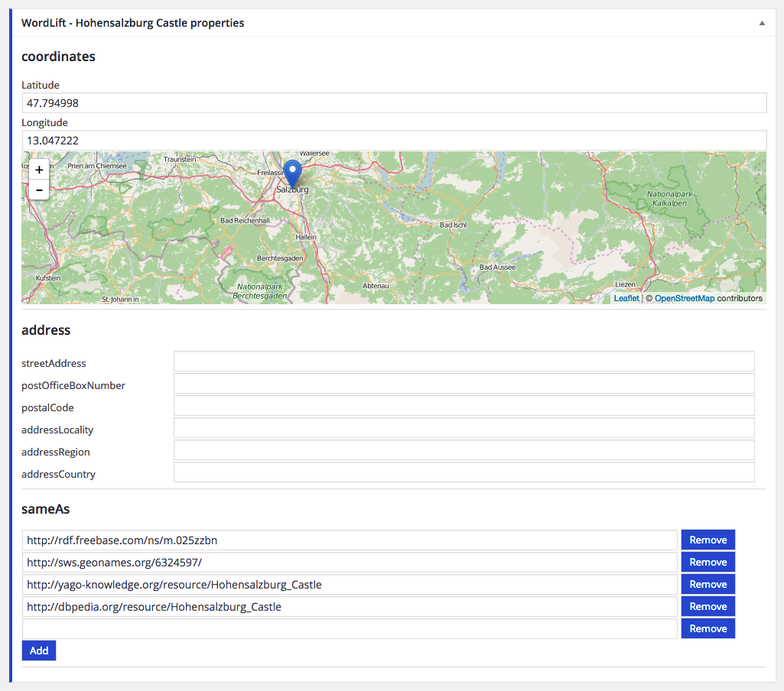Click the blue Salzburg map marker
Image resolution: width=784 pixels, height=691 pixels.
coord(292,173)
